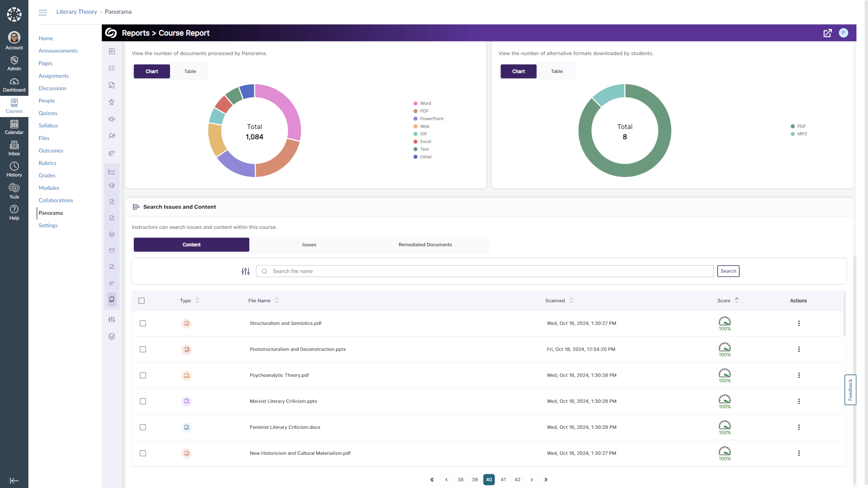Viewport: 868px width, 488px height.
Task: Open Courses in global nav
Action: pos(14,106)
